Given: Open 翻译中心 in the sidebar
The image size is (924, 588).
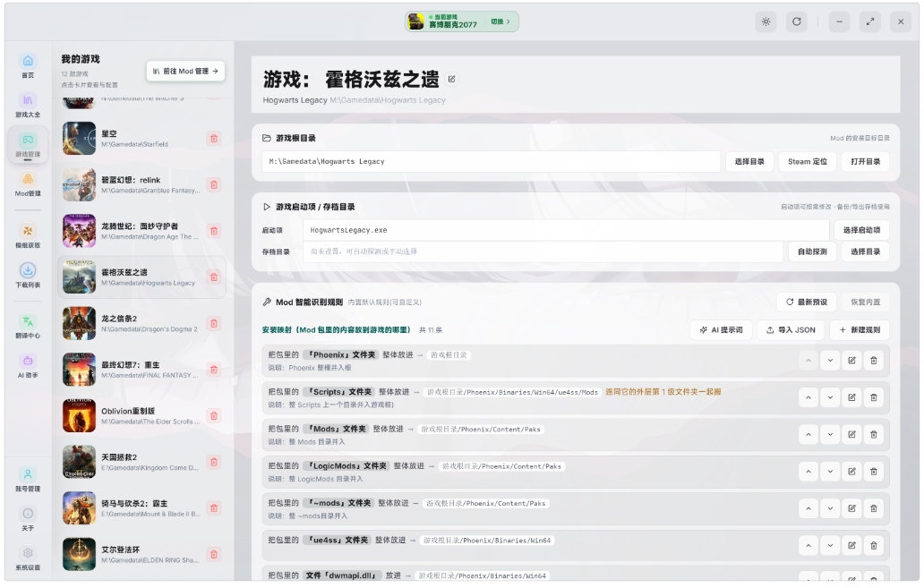Looking at the screenshot, I should point(28,327).
